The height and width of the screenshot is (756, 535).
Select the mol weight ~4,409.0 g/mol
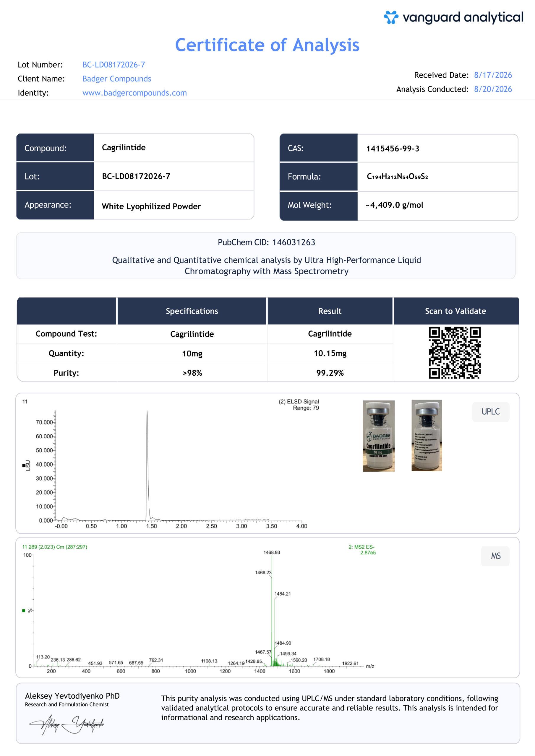coord(394,205)
